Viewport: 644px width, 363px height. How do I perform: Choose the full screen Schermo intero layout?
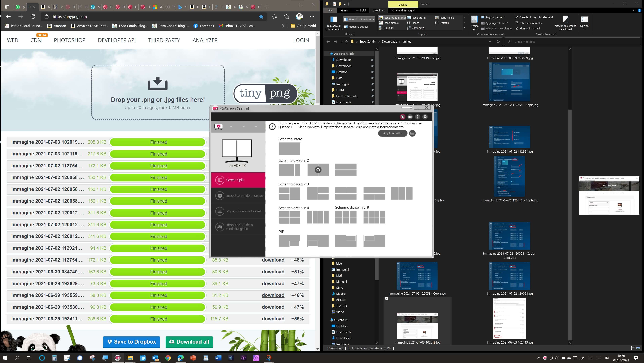[290, 149]
